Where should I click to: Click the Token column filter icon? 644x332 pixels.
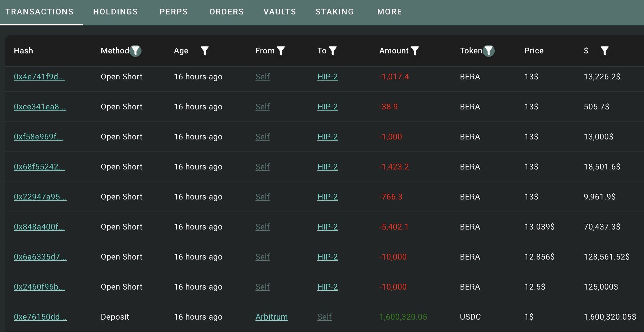488,51
